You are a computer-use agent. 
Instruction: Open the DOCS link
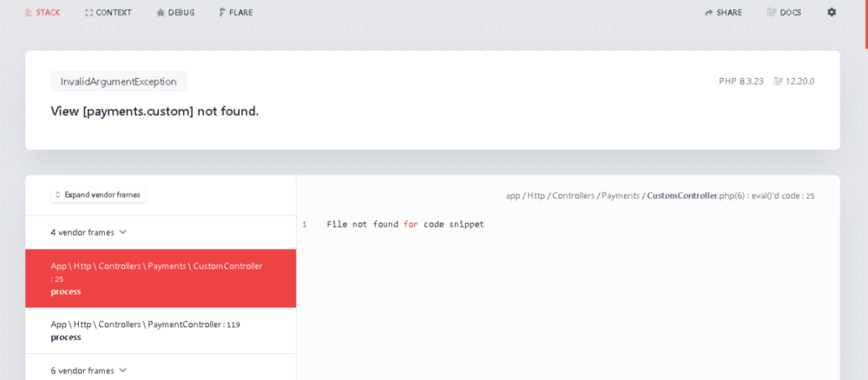pyautogui.click(x=784, y=12)
